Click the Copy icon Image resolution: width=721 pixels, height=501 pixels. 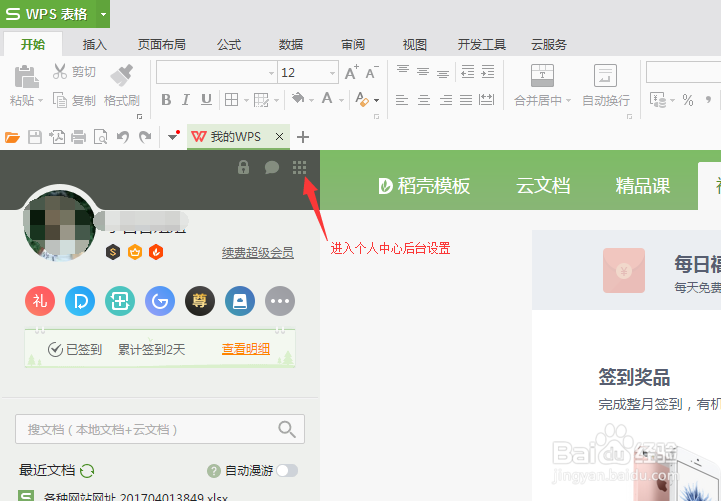(x=60, y=100)
